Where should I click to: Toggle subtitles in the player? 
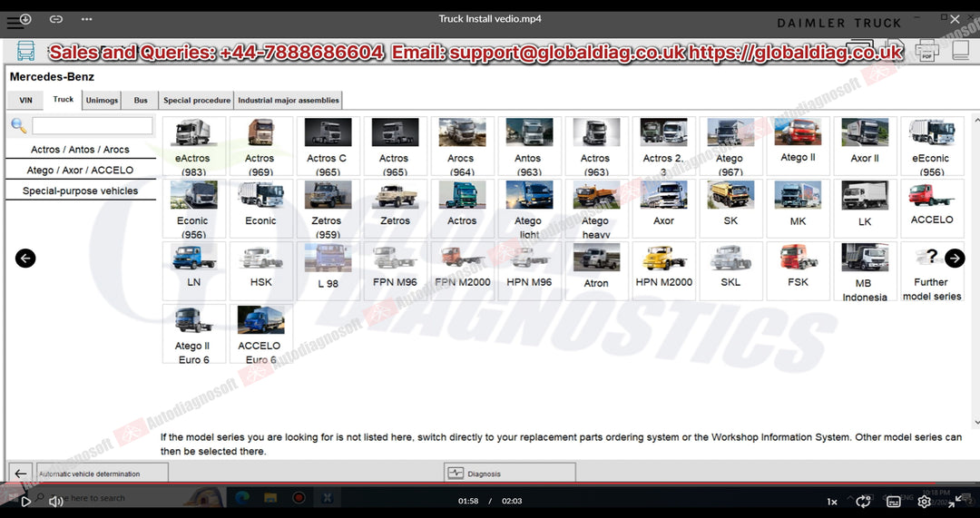click(x=894, y=501)
